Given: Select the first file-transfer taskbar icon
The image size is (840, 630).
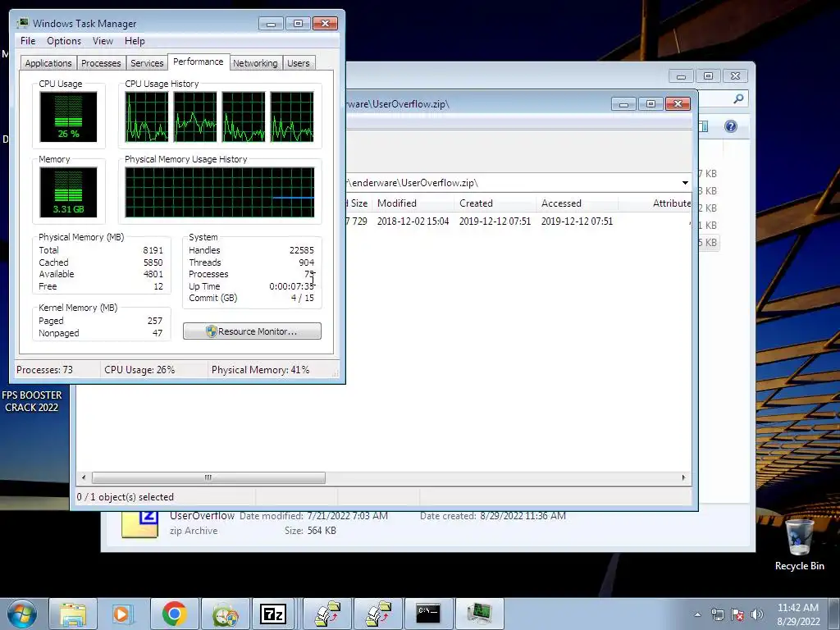Looking at the screenshot, I should (327, 614).
